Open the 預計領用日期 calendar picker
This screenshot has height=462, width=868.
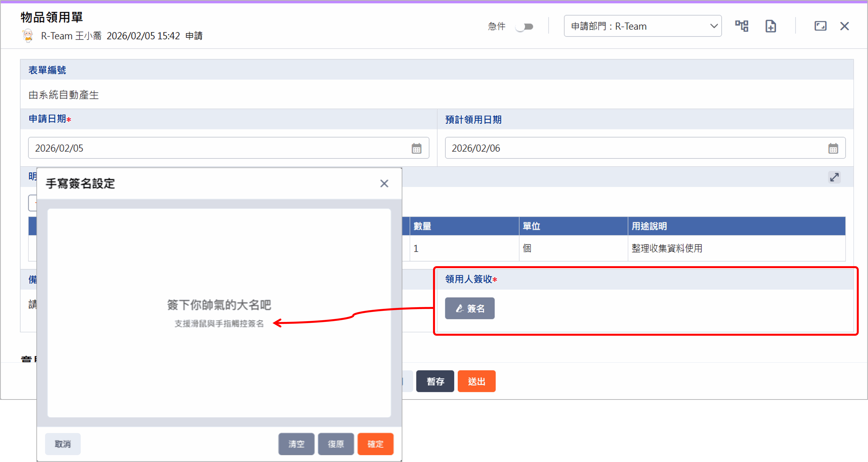(833, 148)
